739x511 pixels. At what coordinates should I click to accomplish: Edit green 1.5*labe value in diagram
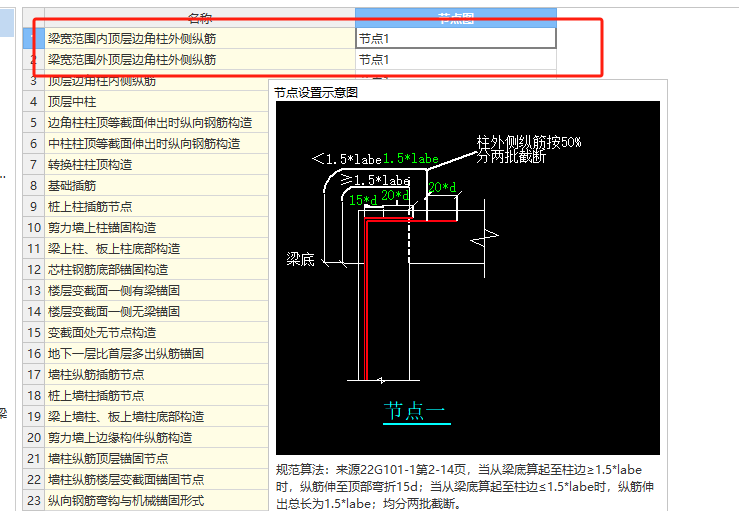pyautogui.click(x=411, y=159)
